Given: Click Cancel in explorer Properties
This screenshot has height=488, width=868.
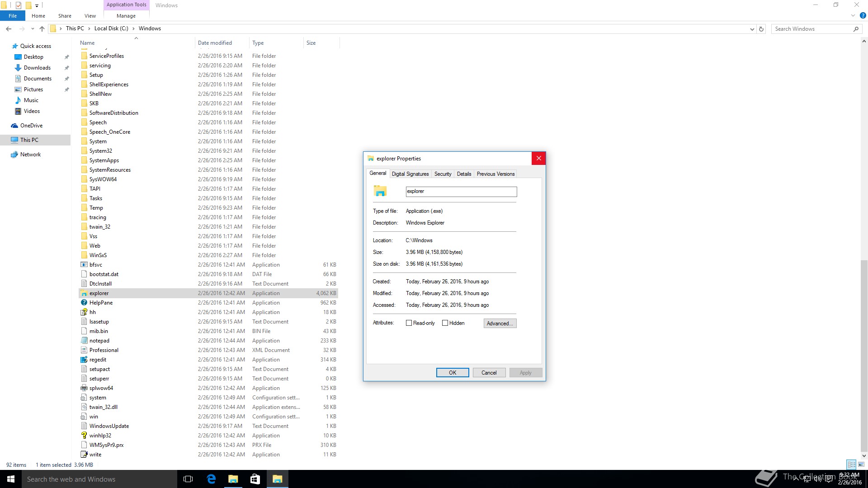Looking at the screenshot, I should [489, 373].
